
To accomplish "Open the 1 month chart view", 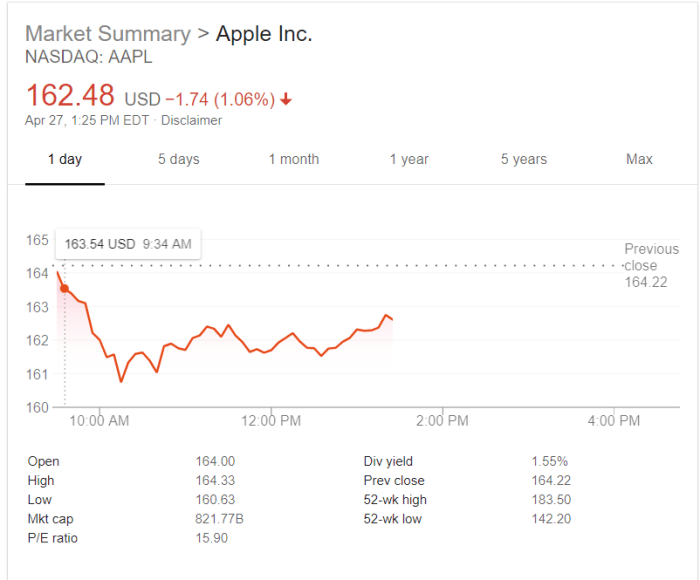I will coord(293,159).
